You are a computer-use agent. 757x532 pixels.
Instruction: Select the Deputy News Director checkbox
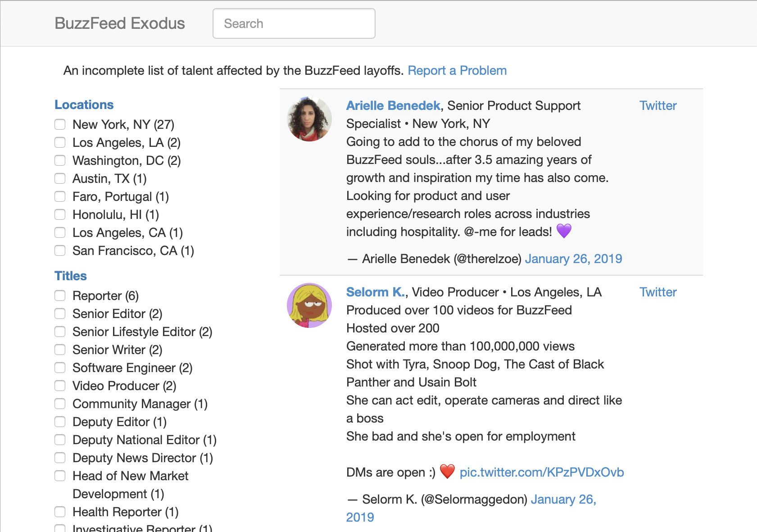(x=60, y=458)
